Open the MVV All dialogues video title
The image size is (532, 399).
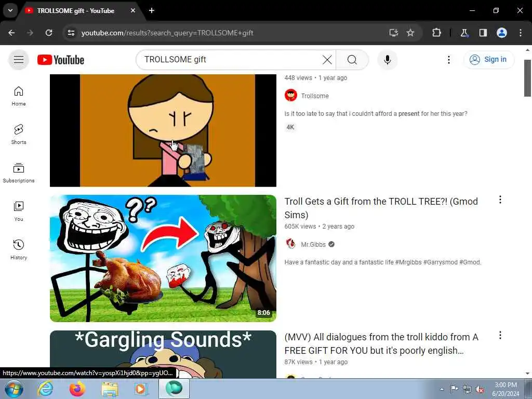click(381, 344)
